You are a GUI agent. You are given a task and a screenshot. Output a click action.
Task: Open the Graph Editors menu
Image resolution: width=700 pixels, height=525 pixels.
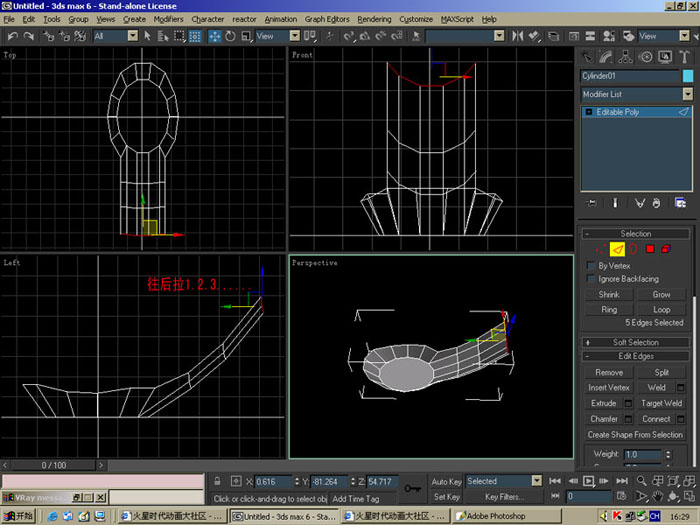327,19
